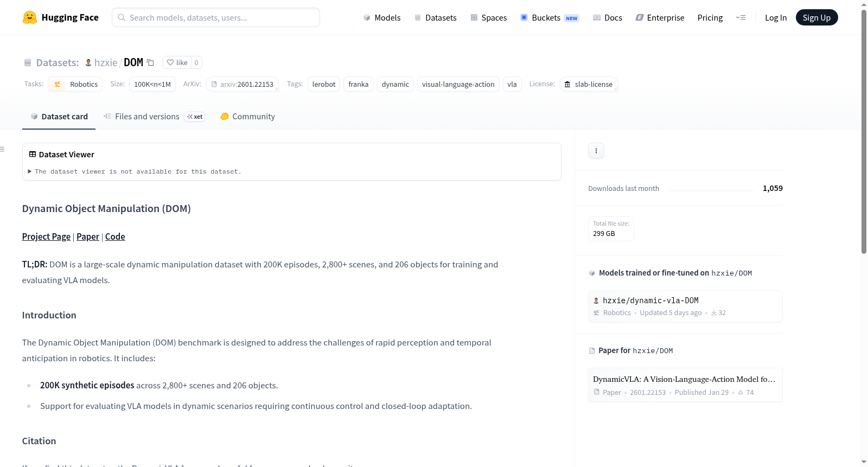Viewport: 868px width, 467px height.
Task: Click the search magnifier icon
Action: tap(122, 17)
